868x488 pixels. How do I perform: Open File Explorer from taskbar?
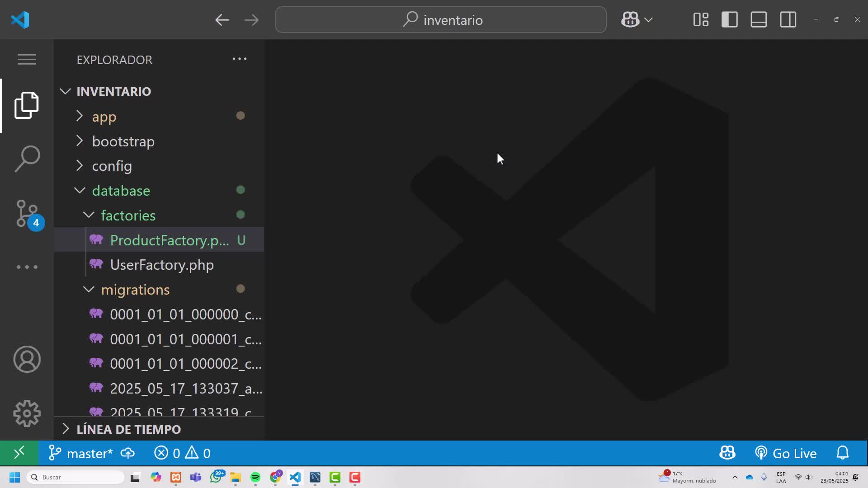[236, 477]
